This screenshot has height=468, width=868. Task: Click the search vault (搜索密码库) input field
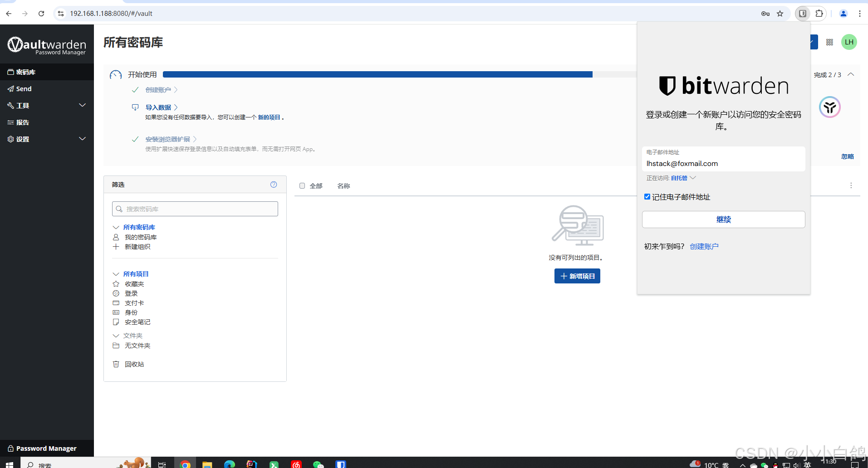pyautogui.click(x=195, y=209)
